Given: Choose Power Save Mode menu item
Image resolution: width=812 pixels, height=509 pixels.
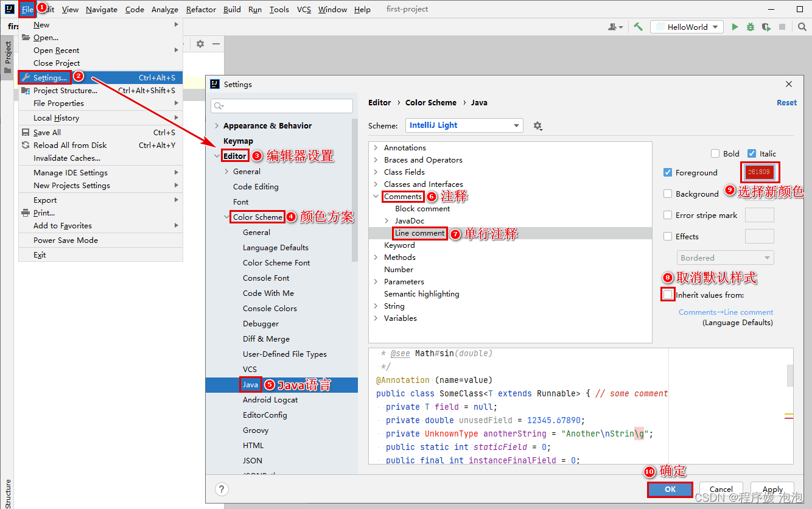Looking at the screenshot, I should point(100,240).
